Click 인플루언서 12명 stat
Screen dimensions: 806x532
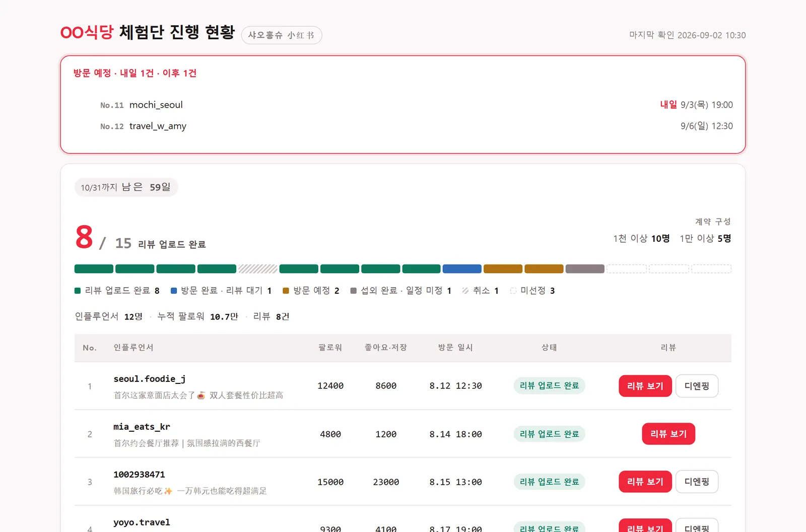[x=109, y=316]
